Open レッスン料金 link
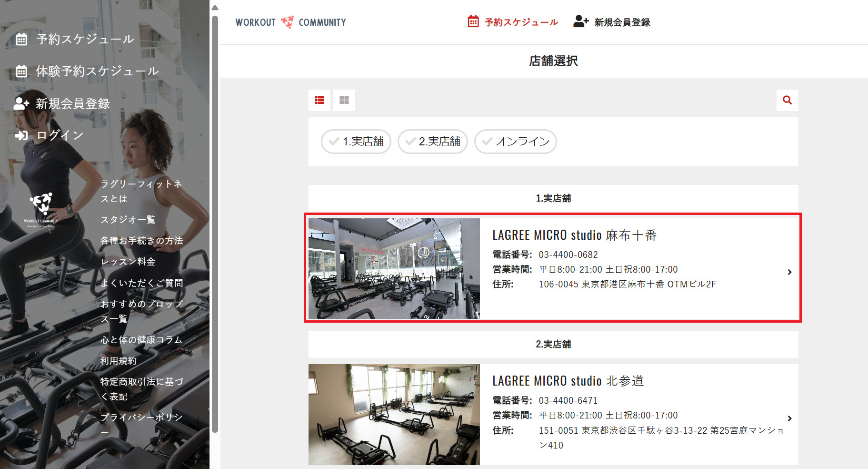 128,262
